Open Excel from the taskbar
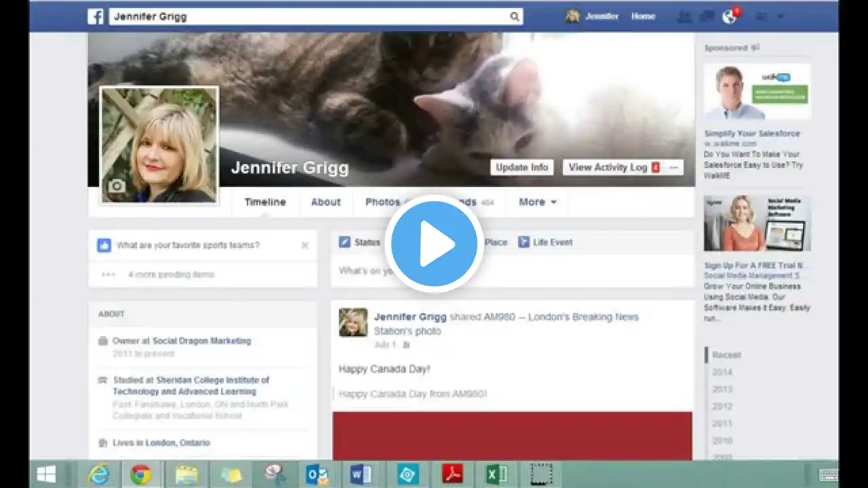The height and width of the screenshot is (488, 868). [x=497, y=474]
